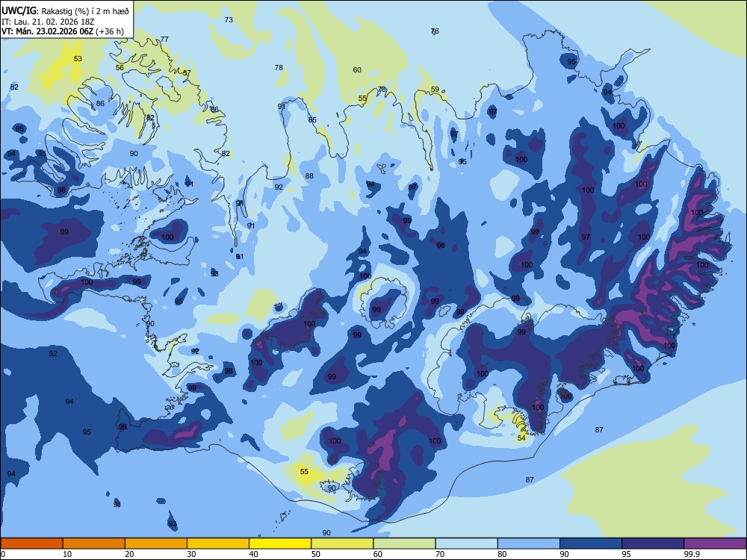
Task: Select the '73' humidity value on the map
Action: [229, 19]
